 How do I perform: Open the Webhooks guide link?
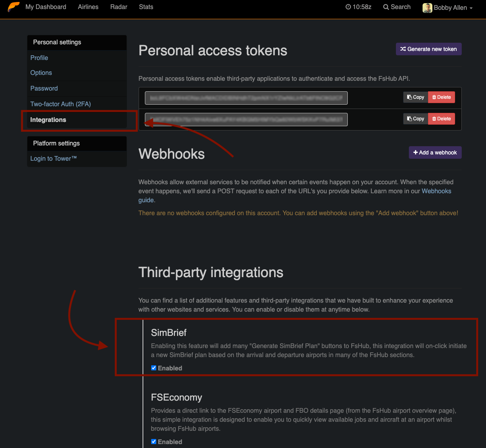pos(436,191)
